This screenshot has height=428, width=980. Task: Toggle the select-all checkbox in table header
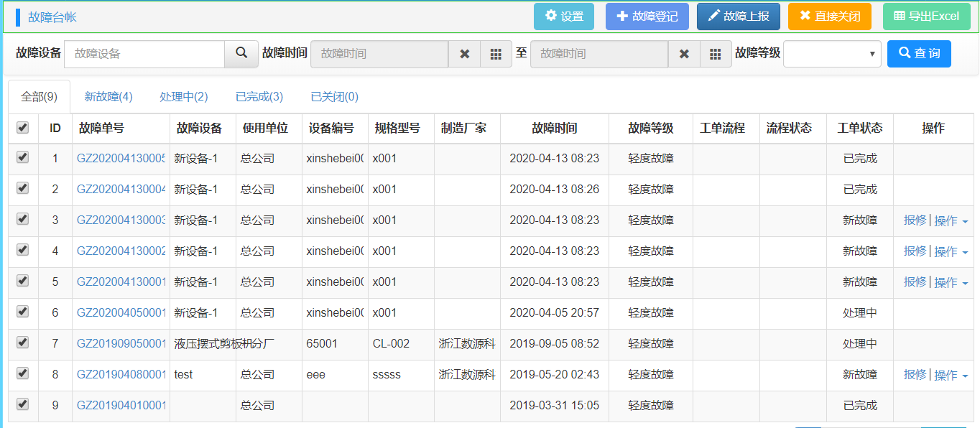click(23, 128)
